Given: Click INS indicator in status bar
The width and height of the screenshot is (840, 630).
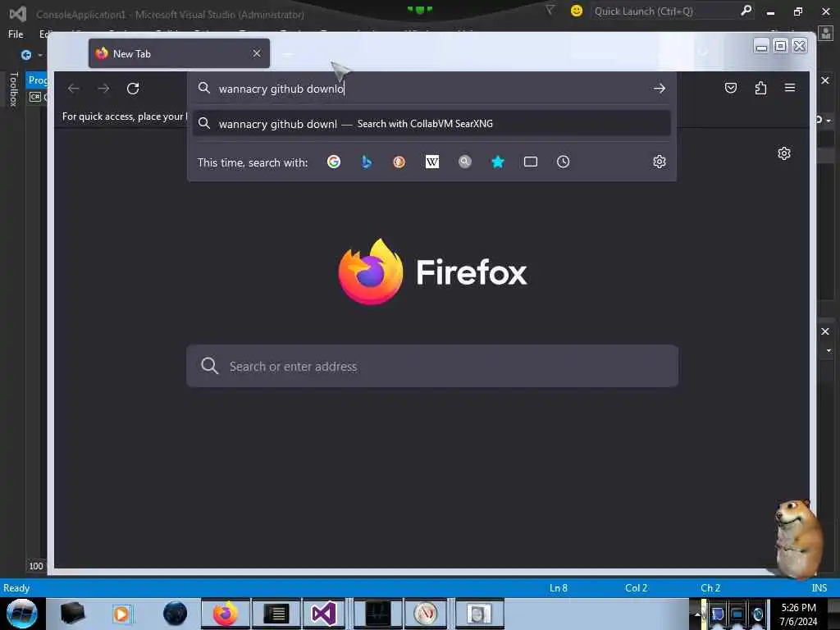Looking at the screenshot, I should pos(819,587).
